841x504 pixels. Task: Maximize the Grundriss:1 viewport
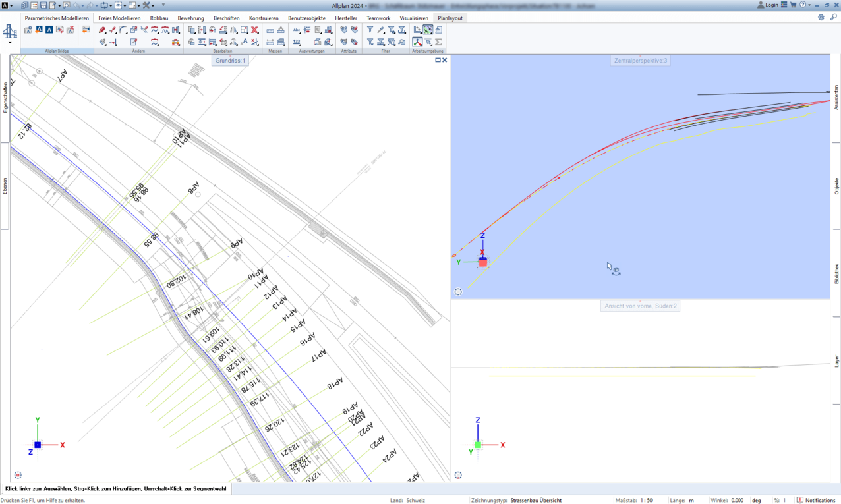click(438, 60)
